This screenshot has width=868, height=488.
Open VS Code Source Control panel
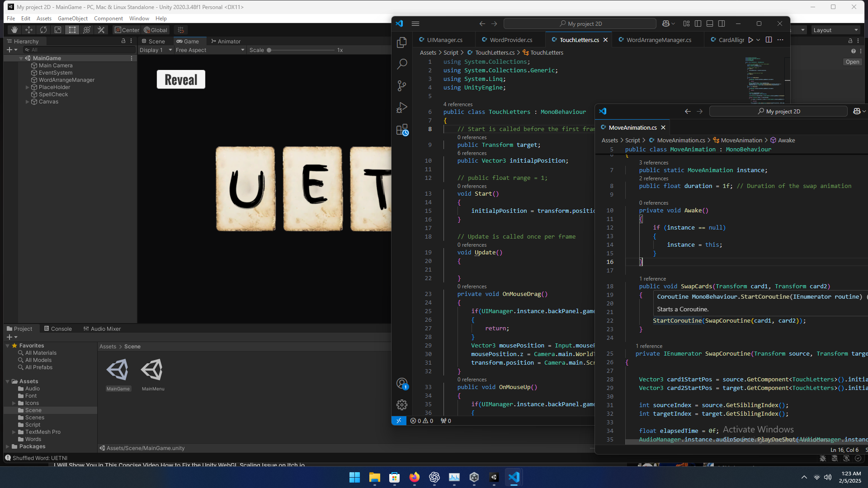click(x=401, y=86)
